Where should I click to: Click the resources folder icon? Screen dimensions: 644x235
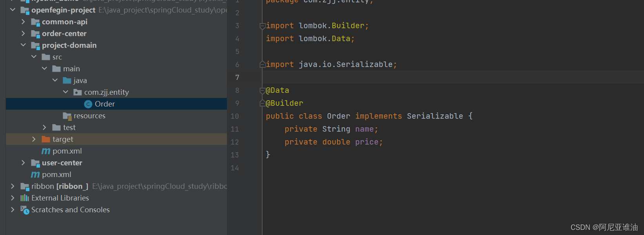(67, 116)
